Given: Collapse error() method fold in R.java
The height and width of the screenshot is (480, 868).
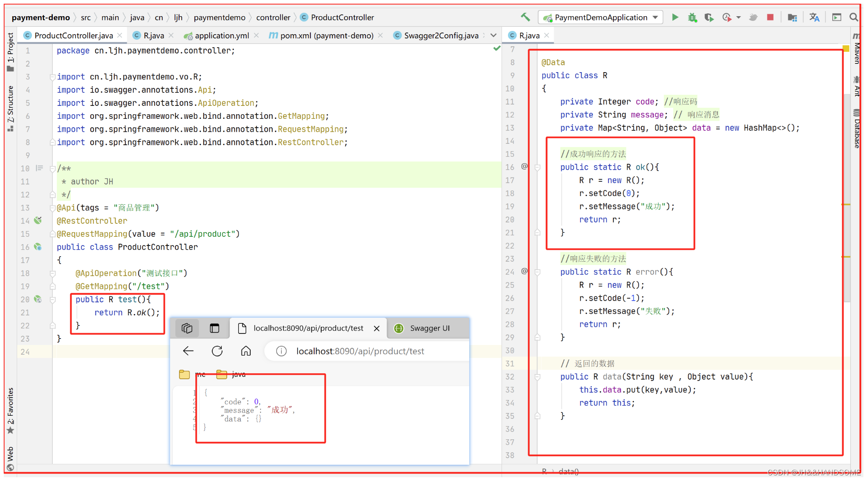Looking at the screenshot, I should (x=538, y=272).
